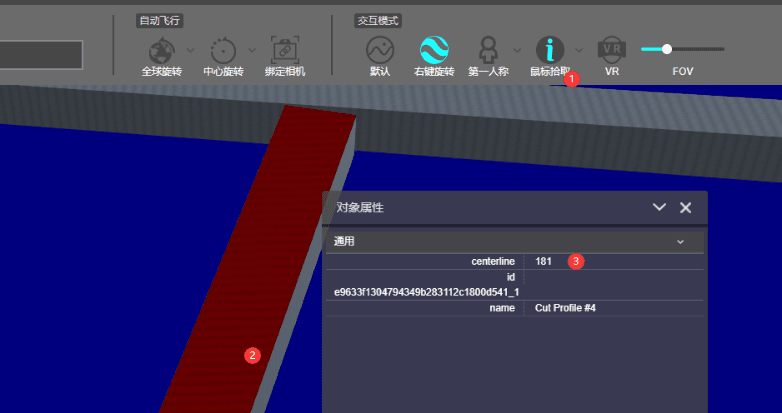Open the dropdown arrow beside 全球旋转
782x413 pixels.
coord(190,49)
